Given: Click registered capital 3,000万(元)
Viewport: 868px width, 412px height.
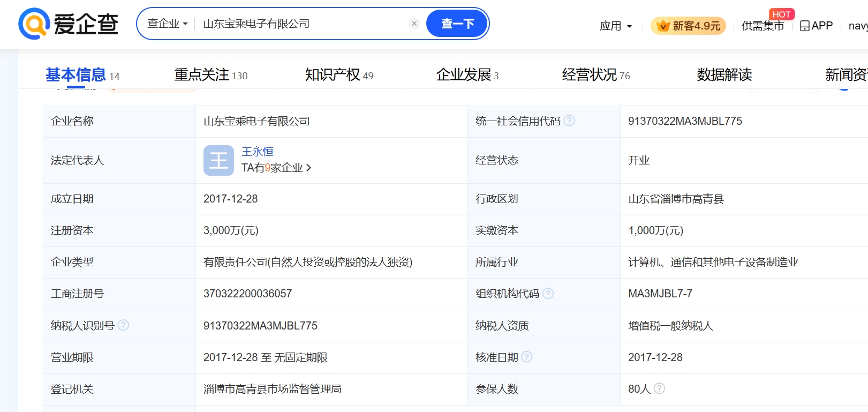Looking at the screenshot, I should [x=231, y=230].
